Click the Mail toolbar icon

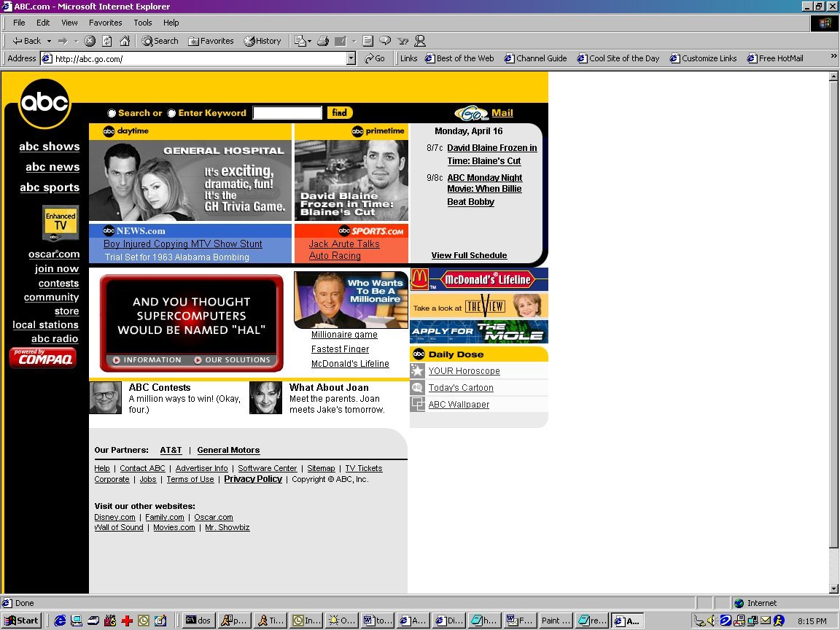click(300, 41)
